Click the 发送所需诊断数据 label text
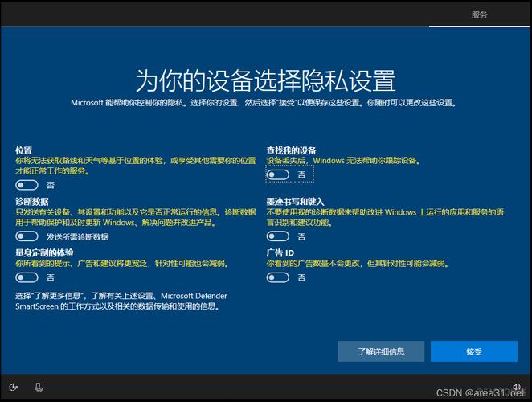 pos(78,236)
